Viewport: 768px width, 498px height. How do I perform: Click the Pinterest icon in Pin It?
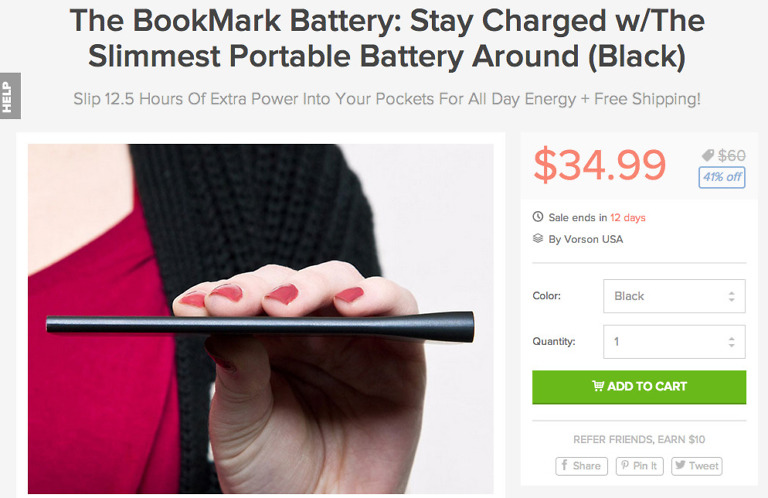625,465
